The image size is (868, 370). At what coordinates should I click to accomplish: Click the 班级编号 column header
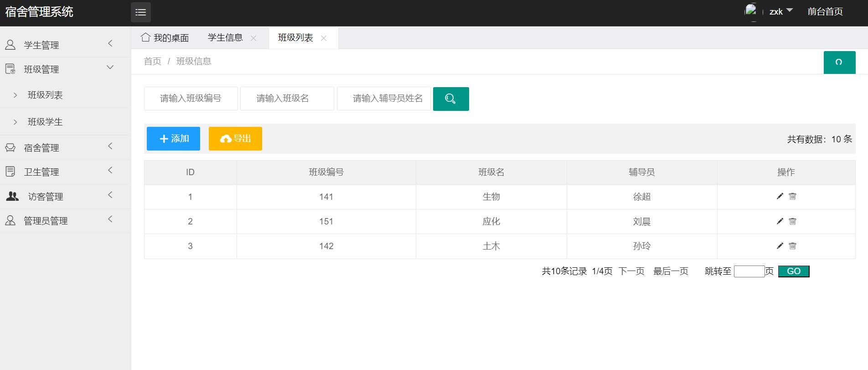326,172
